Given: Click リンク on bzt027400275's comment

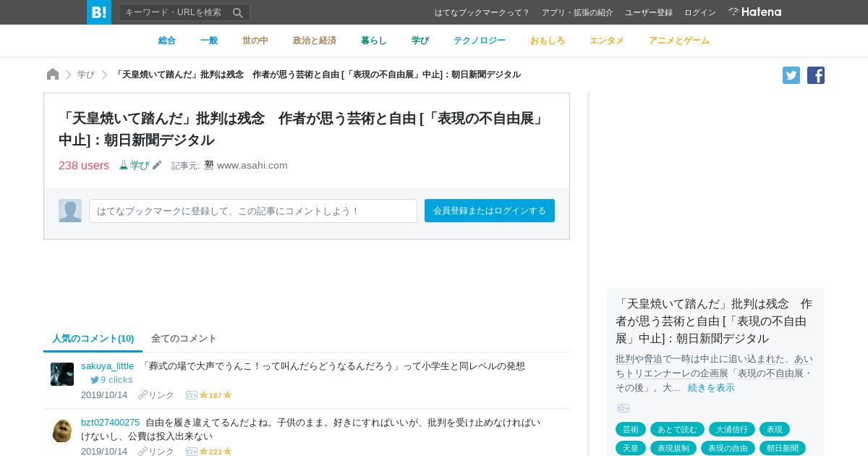Looking at the screenshot, I should click(161, 452).
